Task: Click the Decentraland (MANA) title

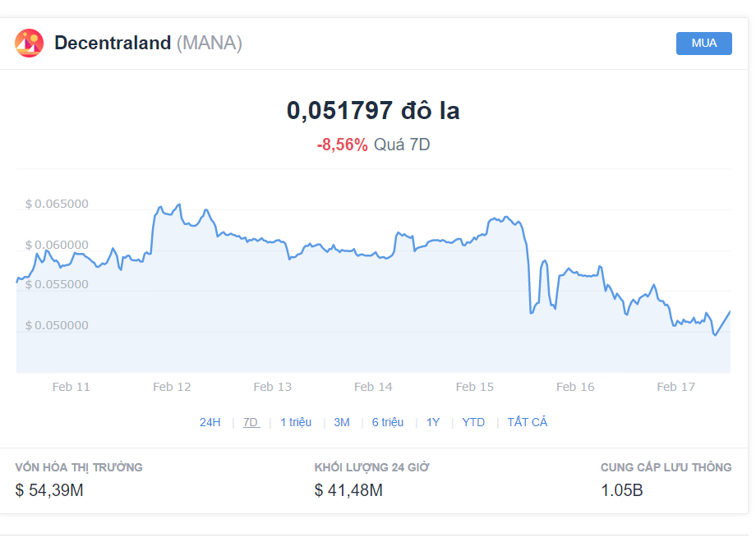Action: click(149, 43)
